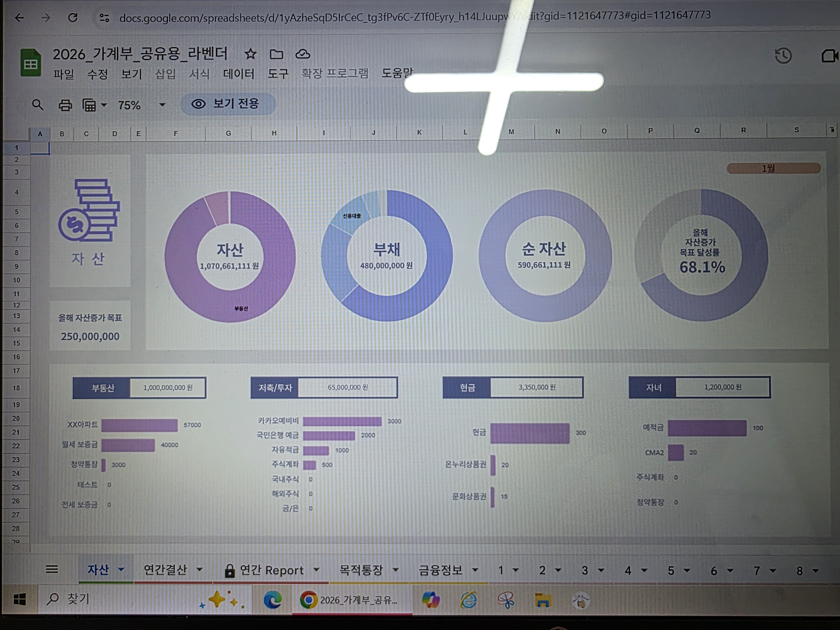Select cell A1
Screen dimensions: 840x630
coord(40,148)
